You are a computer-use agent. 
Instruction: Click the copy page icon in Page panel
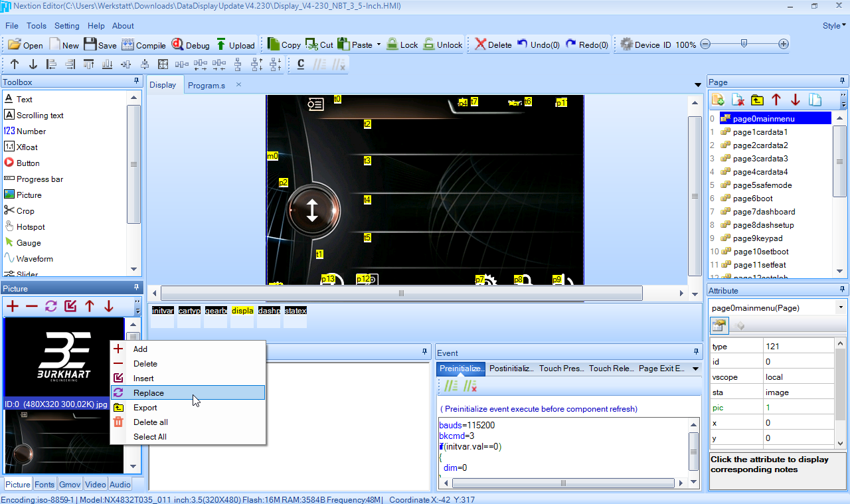point(815,100)
